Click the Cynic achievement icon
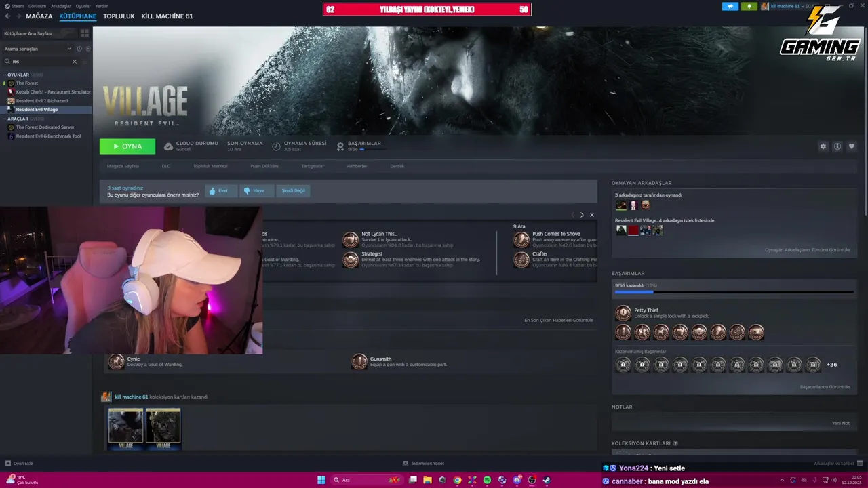This screenshot has width=868, height=488. [x=117, y=362]
